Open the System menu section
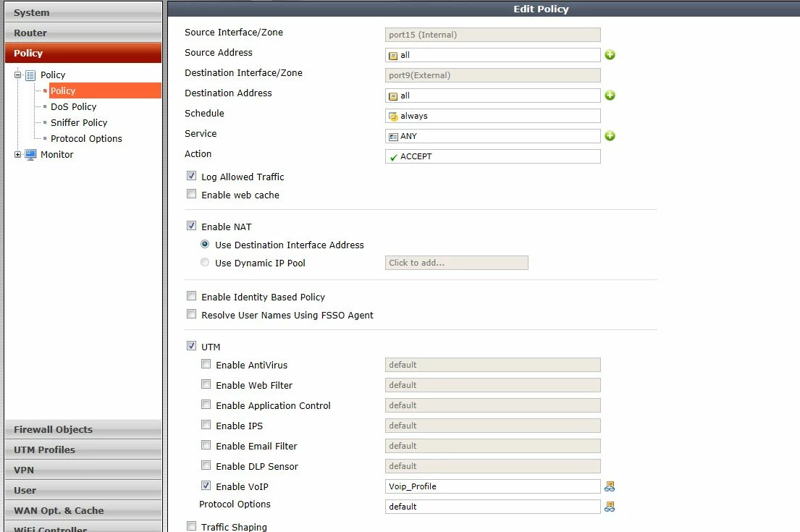800x532 pixels. (x=83, y=13)
